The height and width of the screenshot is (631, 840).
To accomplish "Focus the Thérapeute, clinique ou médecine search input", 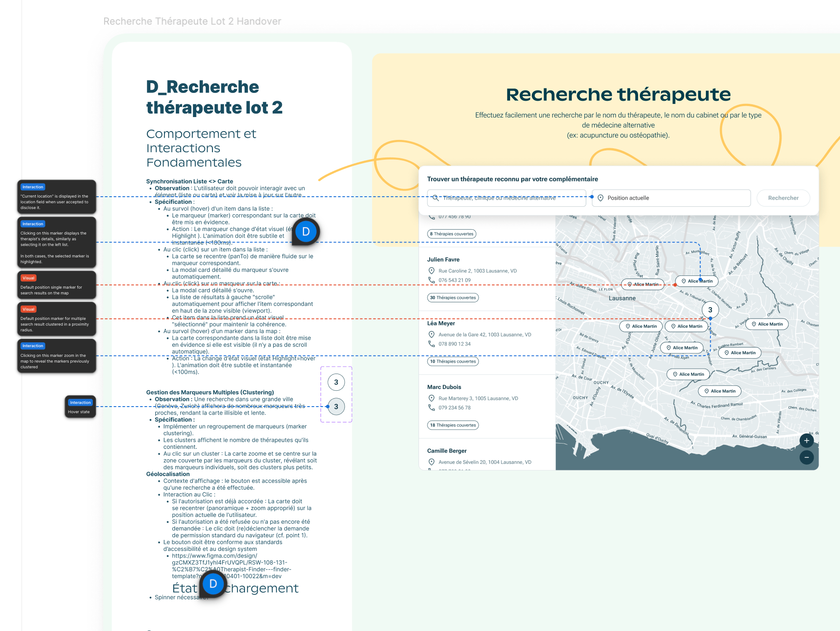I will tap(510, 198).
